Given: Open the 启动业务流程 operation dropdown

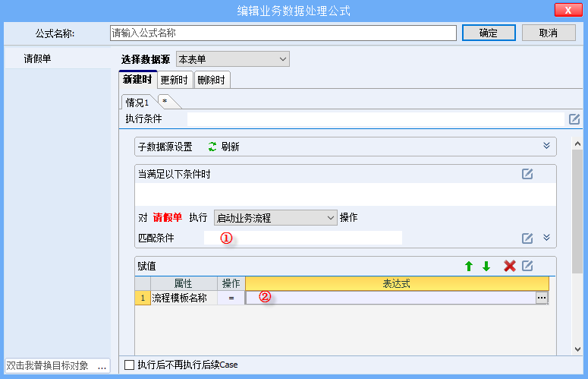Looking at the screenshot, I should pyautogui.click(x=275, y=218).
